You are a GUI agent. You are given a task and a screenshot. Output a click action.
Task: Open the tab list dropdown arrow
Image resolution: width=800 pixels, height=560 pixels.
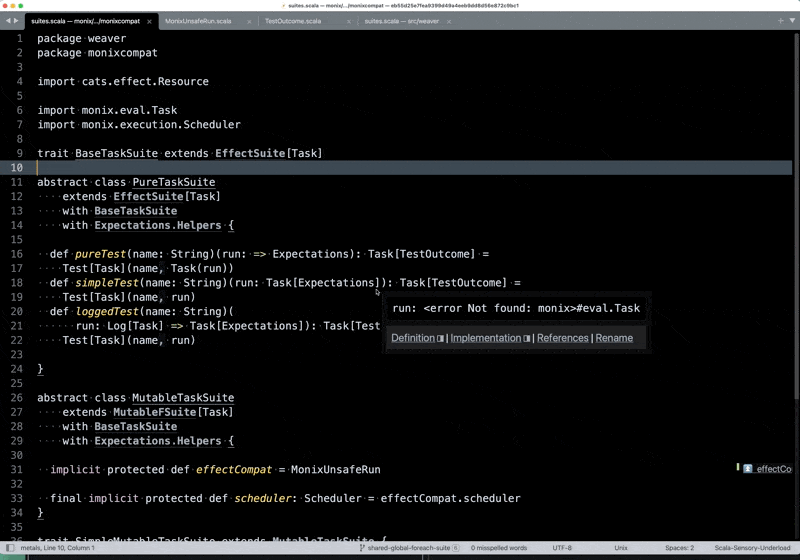792,21
